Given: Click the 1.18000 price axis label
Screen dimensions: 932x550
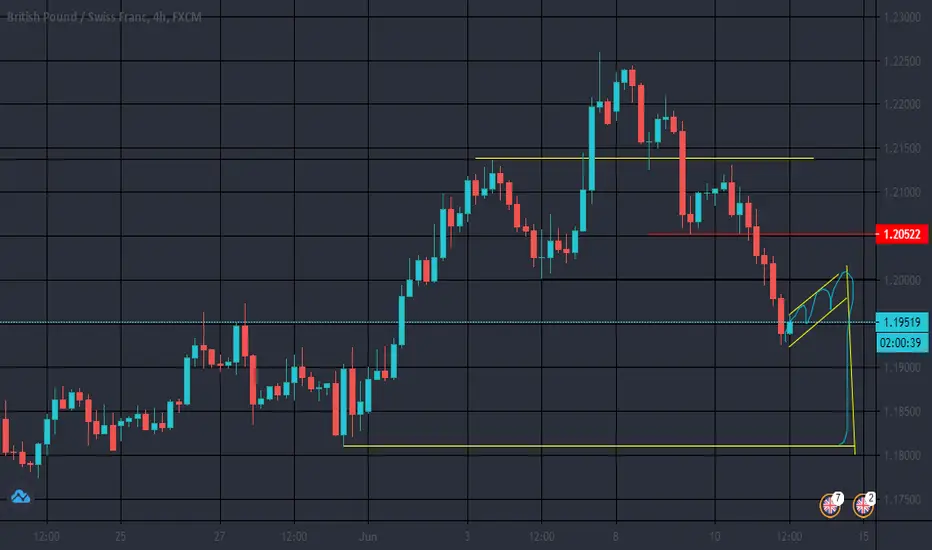Looking at the screenshot, I should tap(902, 455).
